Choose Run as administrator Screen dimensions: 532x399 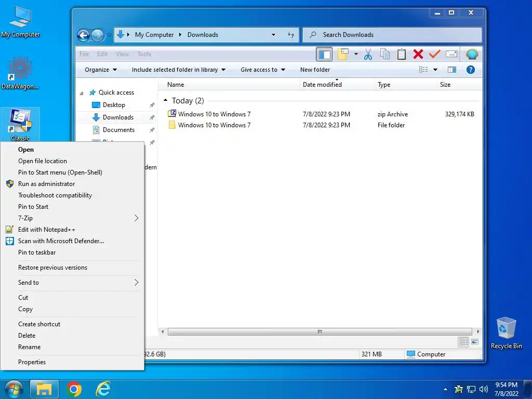[72, 184]
